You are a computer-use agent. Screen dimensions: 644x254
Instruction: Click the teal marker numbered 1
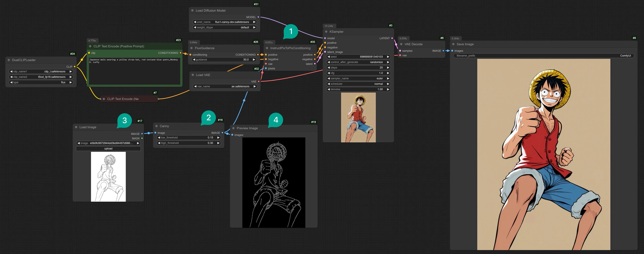click(290, 32)
